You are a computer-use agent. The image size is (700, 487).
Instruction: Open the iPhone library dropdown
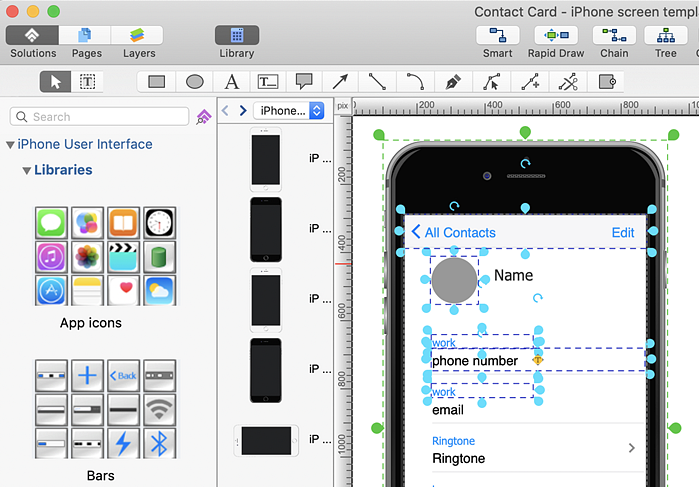point(289,111)
